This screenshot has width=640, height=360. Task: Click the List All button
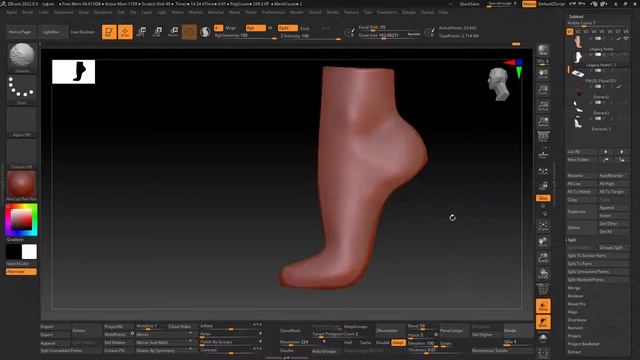click(582, 151)
